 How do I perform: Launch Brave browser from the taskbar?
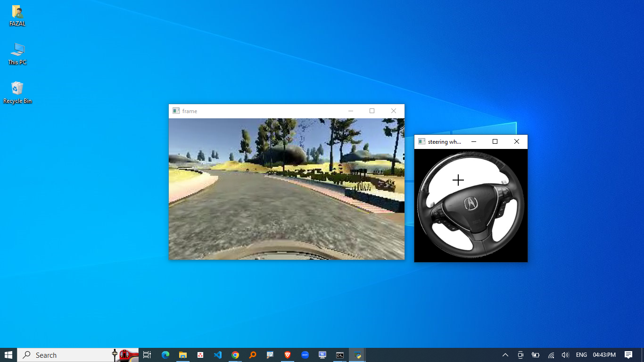(288, 355)
